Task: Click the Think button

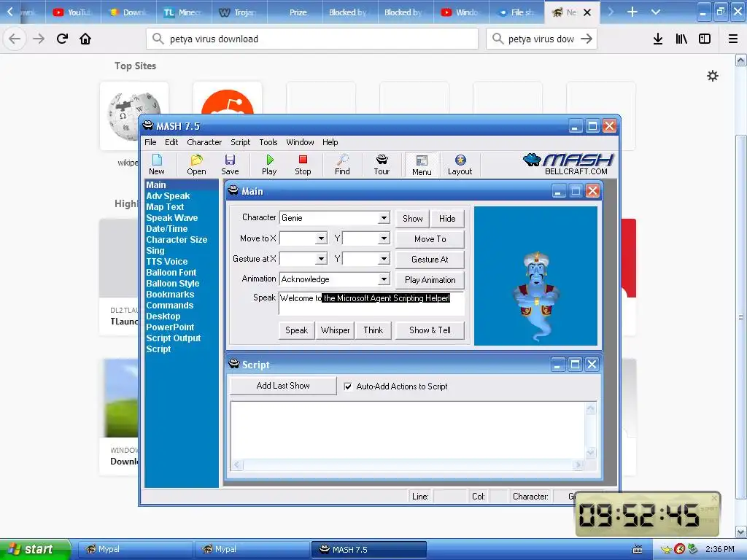Action: click(373, 330)
